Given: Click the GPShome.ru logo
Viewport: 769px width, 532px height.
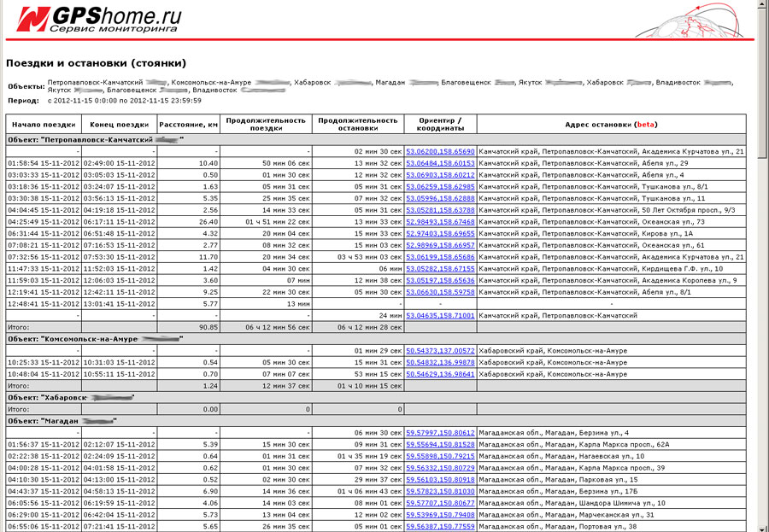Looking at the screenshot, I should click(x=98, y=19).
